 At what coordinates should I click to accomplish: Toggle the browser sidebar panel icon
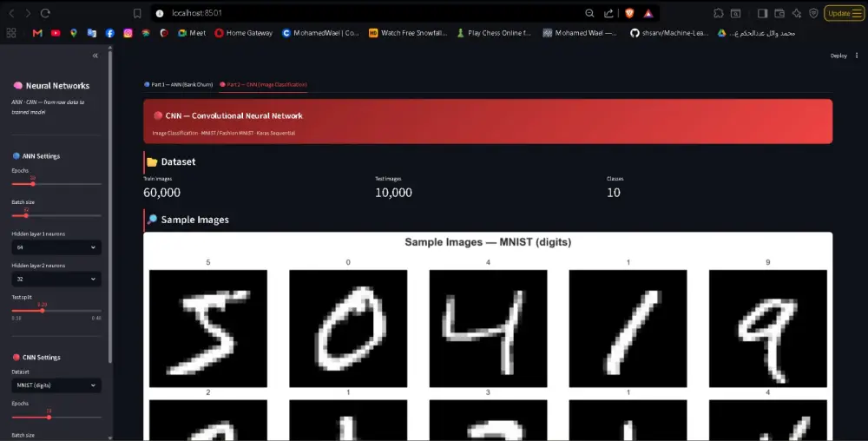pyautogui.click(x=762, y=13)
